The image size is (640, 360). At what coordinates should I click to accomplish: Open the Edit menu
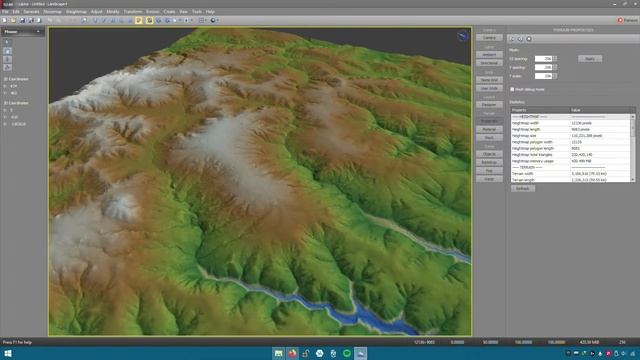click(16, 12)
